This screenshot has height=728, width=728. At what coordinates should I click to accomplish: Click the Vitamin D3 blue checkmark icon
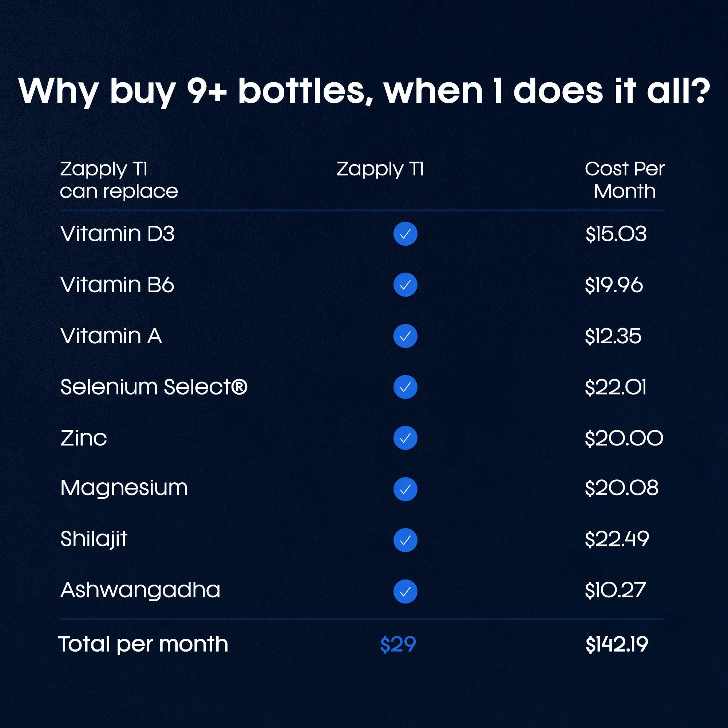coord(405,234)
